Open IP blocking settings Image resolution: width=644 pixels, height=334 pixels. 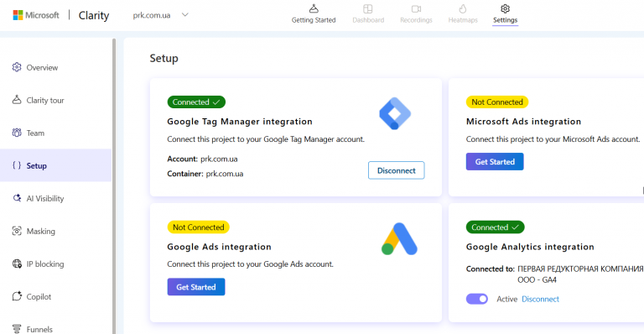(55, 264)
